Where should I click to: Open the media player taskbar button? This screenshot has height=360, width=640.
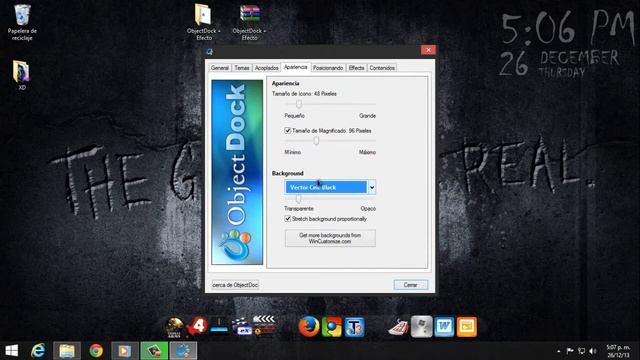(124, 351)
